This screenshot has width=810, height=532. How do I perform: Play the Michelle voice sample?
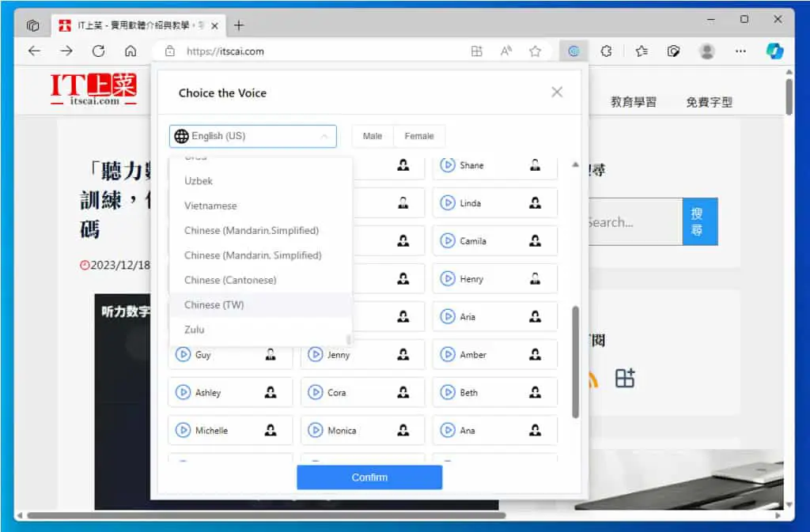click(x=183, y=430)
